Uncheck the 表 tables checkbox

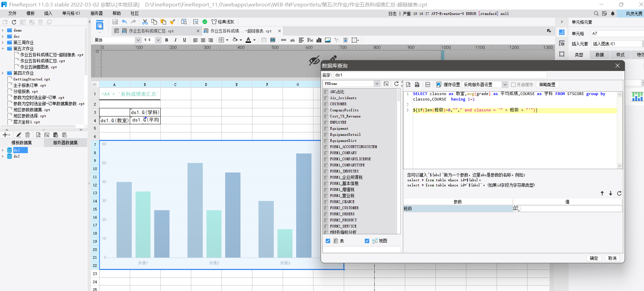click(x=328, y=241)
